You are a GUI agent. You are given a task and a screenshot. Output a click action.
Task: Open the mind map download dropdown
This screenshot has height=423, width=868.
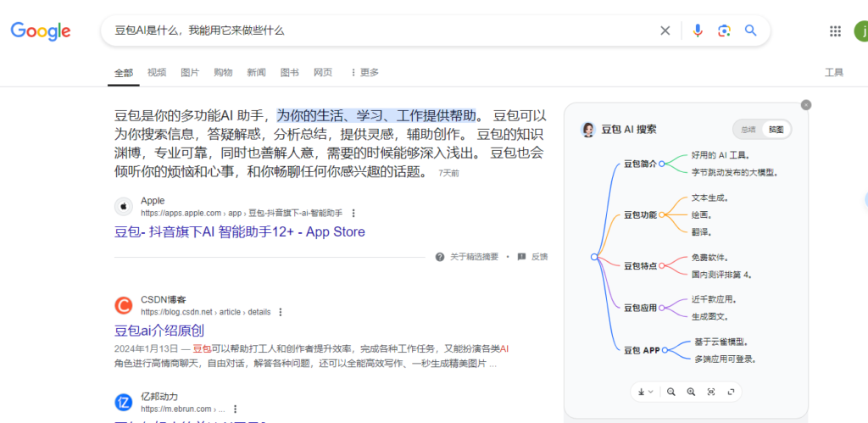tap(645, 392)
